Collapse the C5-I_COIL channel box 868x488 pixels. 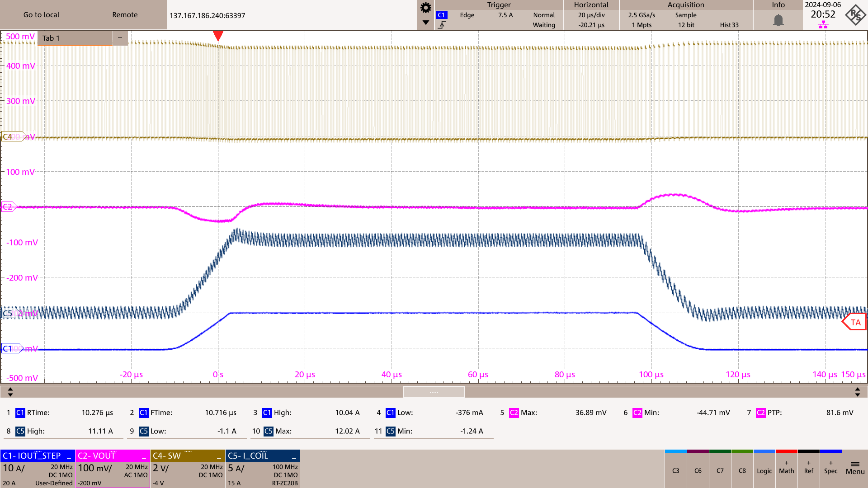pyautogui.click(x=294, y=456)
